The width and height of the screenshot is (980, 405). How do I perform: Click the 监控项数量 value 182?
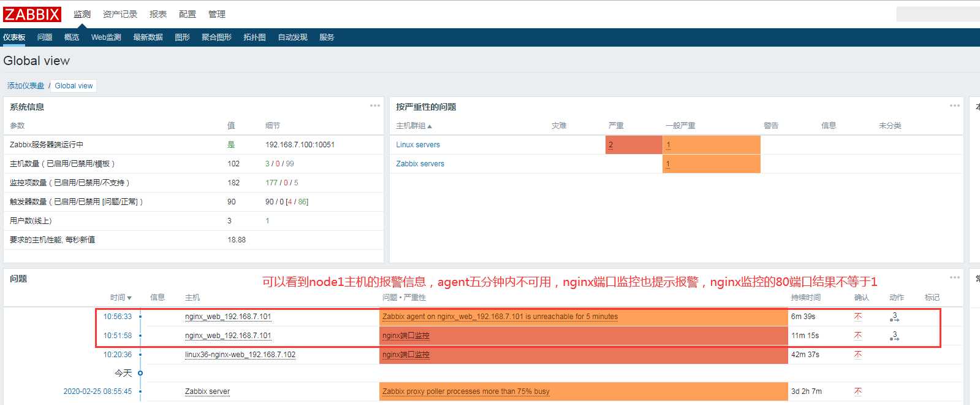(x=234, y=183)
